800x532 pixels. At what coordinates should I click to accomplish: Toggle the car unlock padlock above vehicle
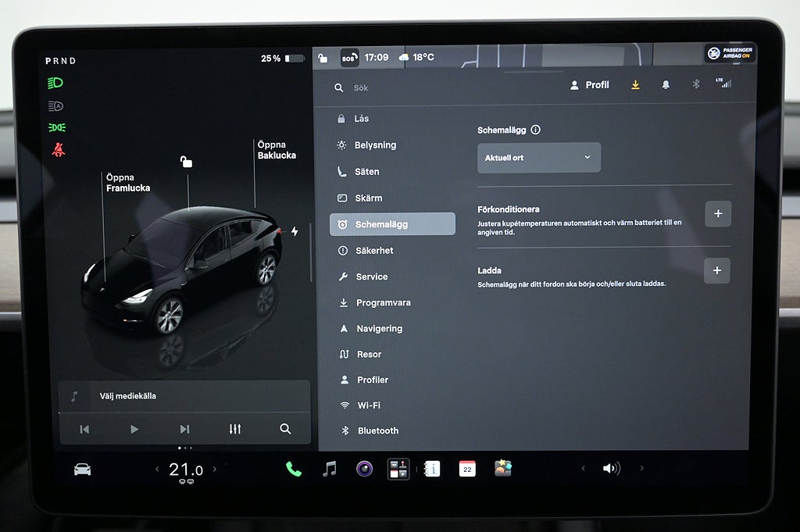[x=186, y=162]
